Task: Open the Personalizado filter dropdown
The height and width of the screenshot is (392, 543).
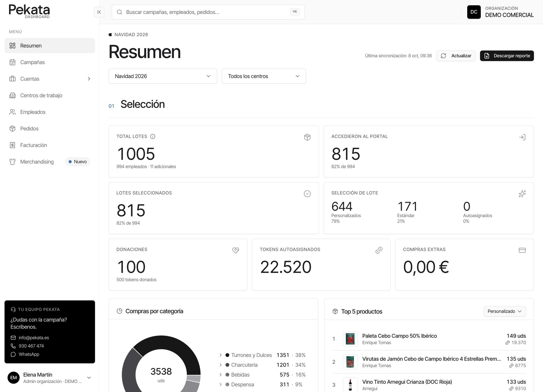Action: (505, 311)
